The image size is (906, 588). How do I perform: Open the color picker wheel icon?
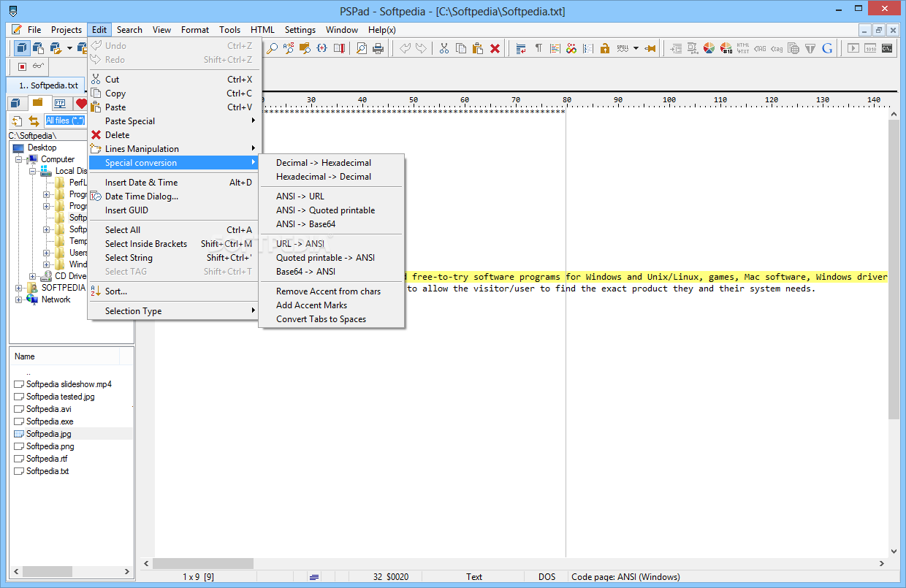point(709,48)
